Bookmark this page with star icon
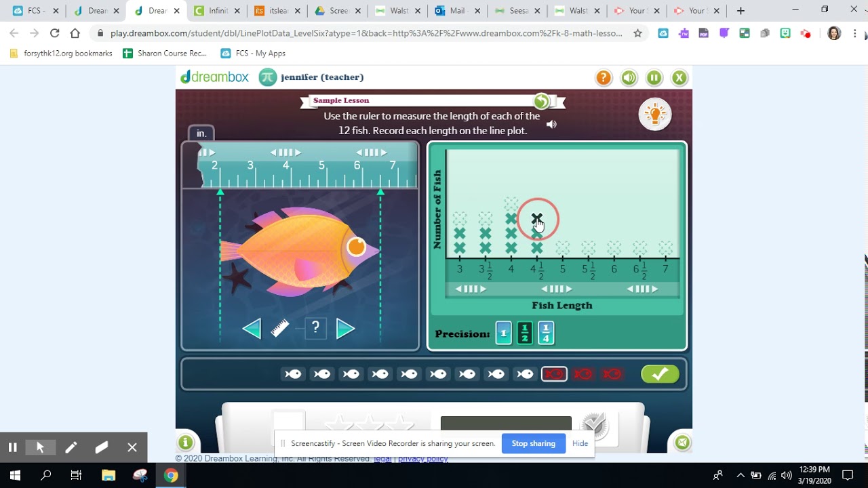This screenshot has height=488, width=868. pos(637,33)
